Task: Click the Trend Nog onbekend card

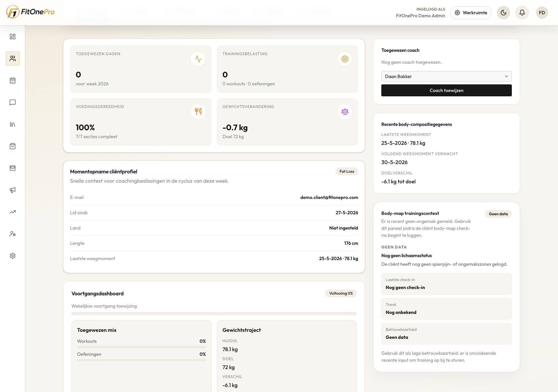Action: coord(446,309)
